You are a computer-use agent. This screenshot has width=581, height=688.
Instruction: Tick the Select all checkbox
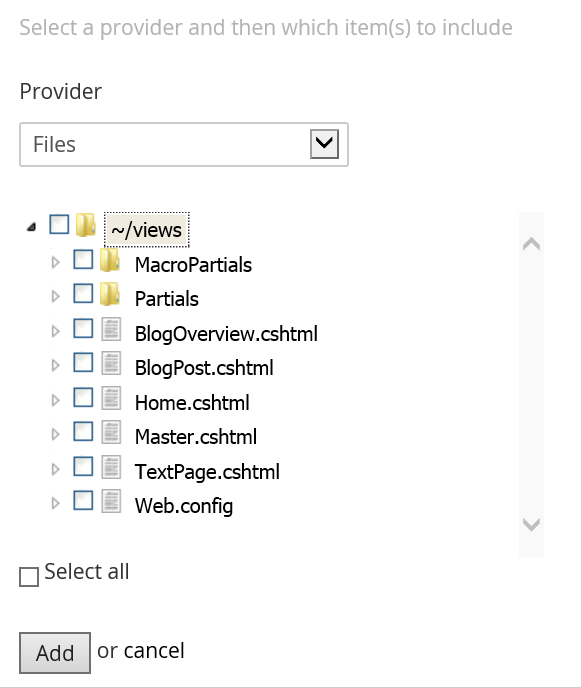(x=29, y=577)
